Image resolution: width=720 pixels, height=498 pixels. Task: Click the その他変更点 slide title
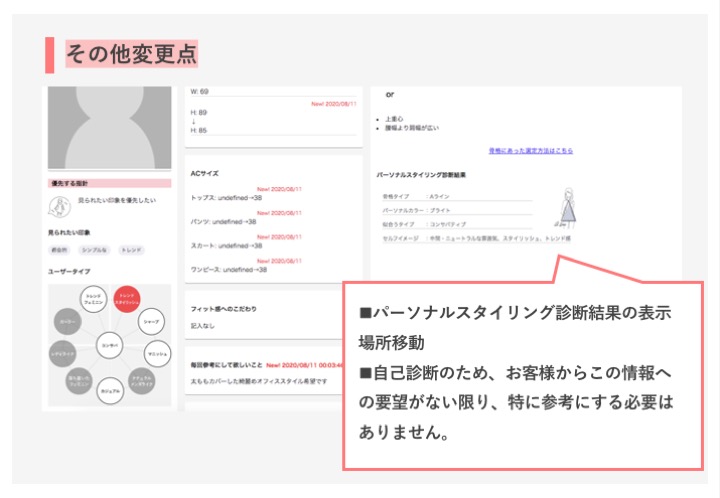click(x=131, y=53)
